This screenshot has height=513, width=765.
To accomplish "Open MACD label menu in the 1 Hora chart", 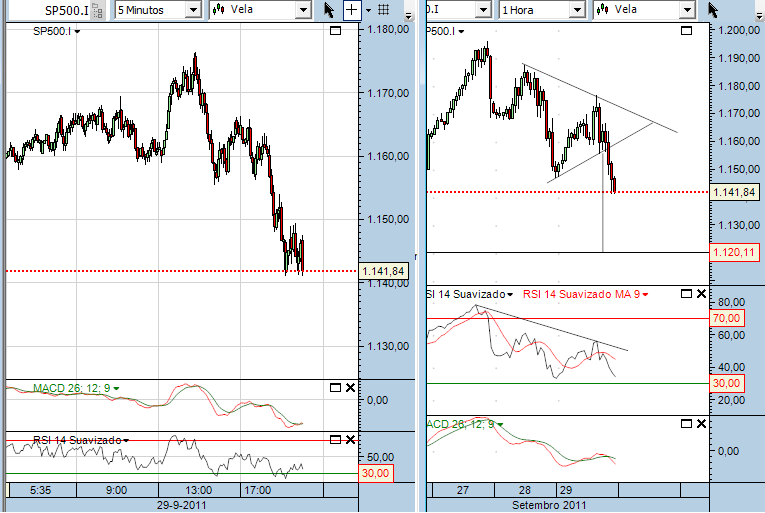I will coord(465,424).
